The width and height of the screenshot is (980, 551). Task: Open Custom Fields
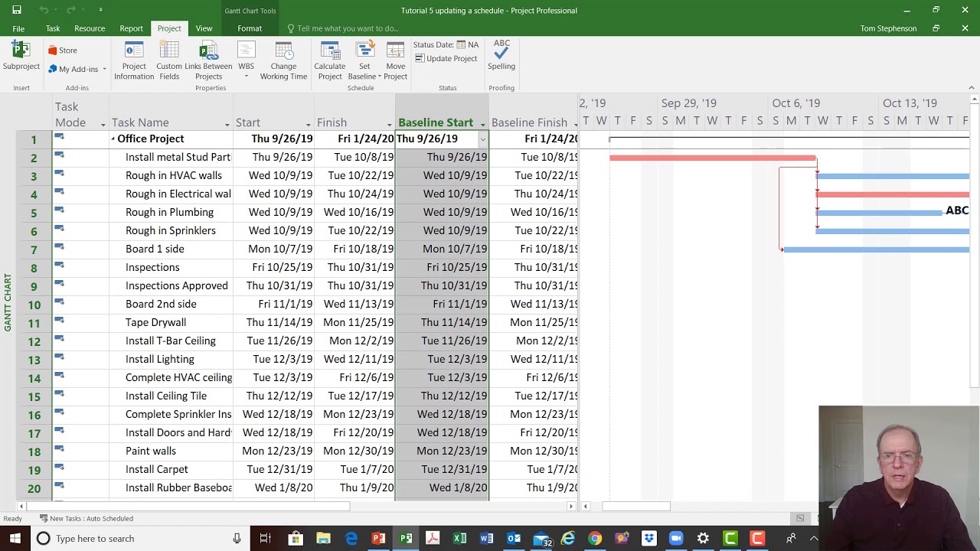coord(169,60)
